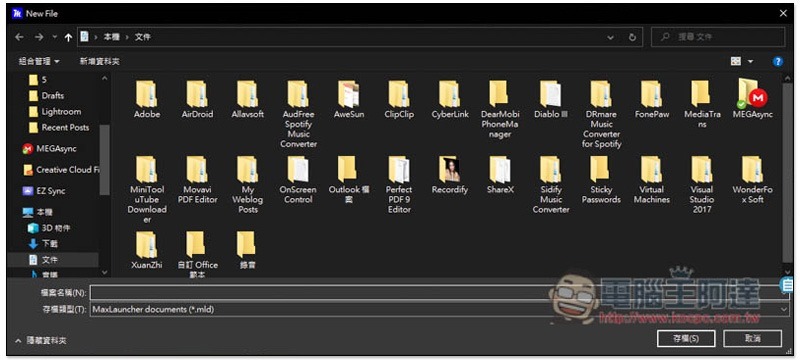Open DearMobi PhoneManager folder

coord(499,109)
